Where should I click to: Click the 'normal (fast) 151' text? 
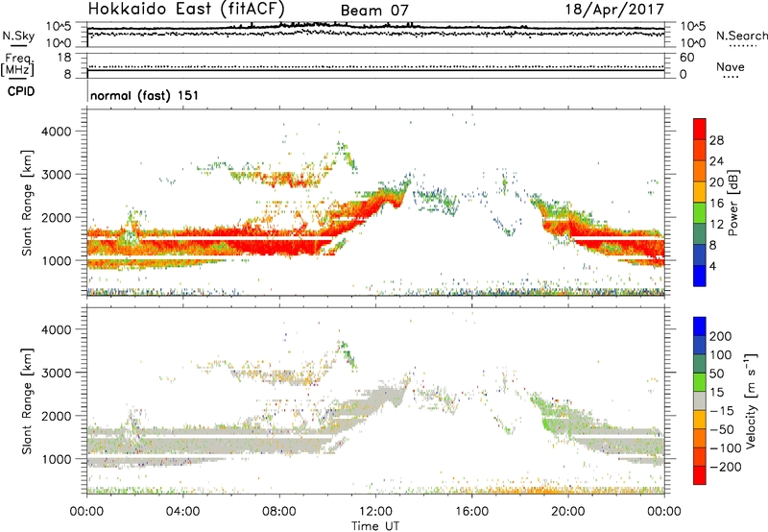tap(145, 95)
